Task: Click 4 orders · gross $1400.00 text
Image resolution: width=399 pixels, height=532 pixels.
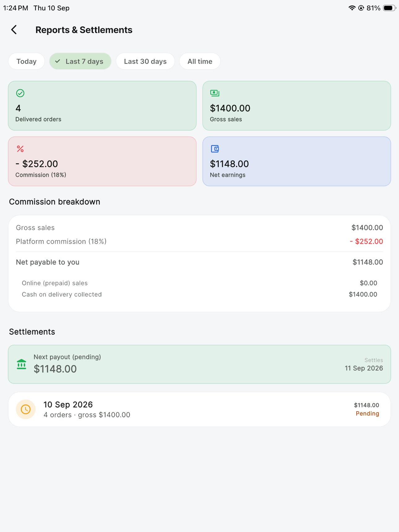Action: [87, 415]
